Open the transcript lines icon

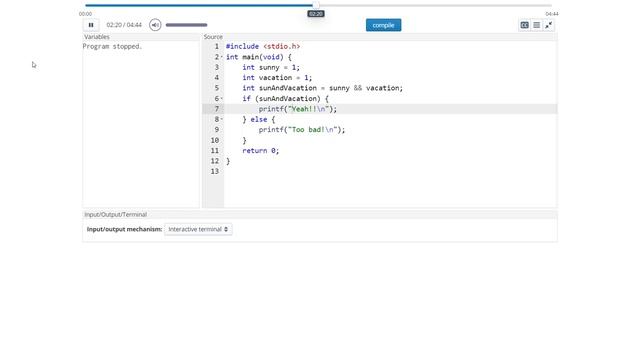click(x=537, y=25)
